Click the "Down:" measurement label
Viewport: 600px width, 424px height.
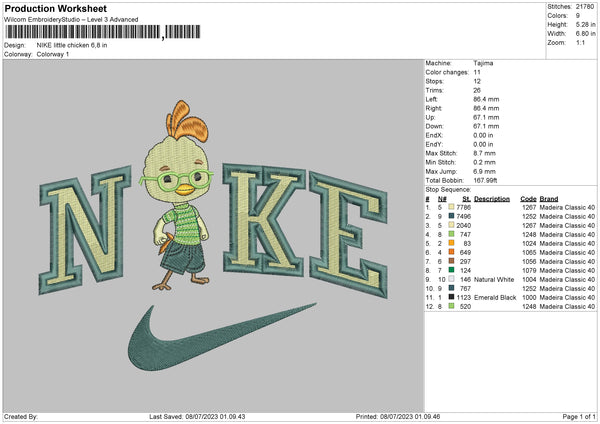tap(434, 126)
